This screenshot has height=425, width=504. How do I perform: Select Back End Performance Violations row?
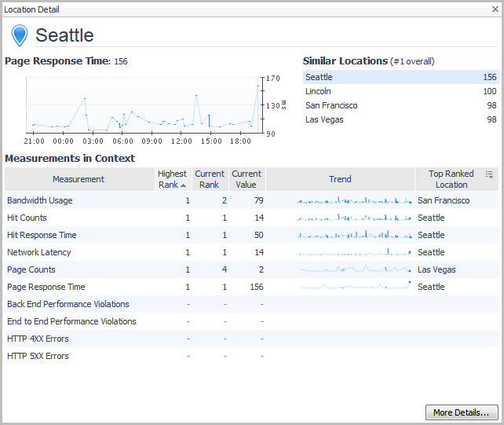point(68,304)
